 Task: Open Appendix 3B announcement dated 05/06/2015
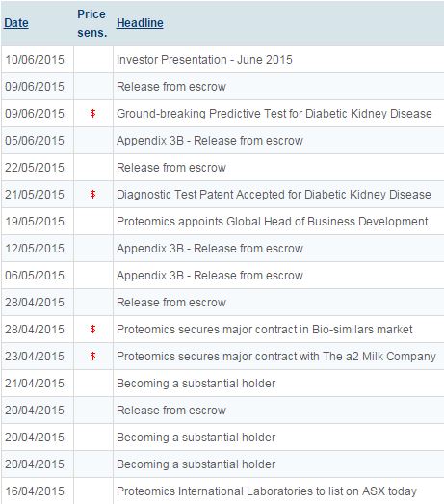point(210,141)
